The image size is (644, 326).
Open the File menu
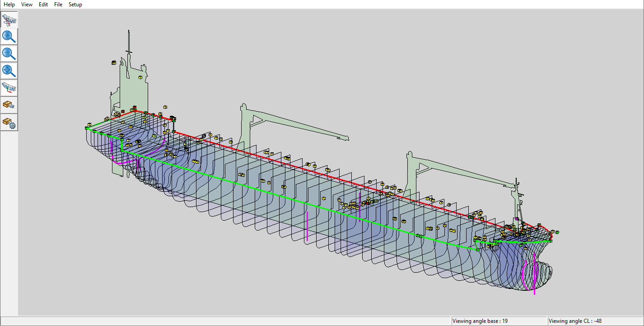pyautogui.click(x=58, y=5)
